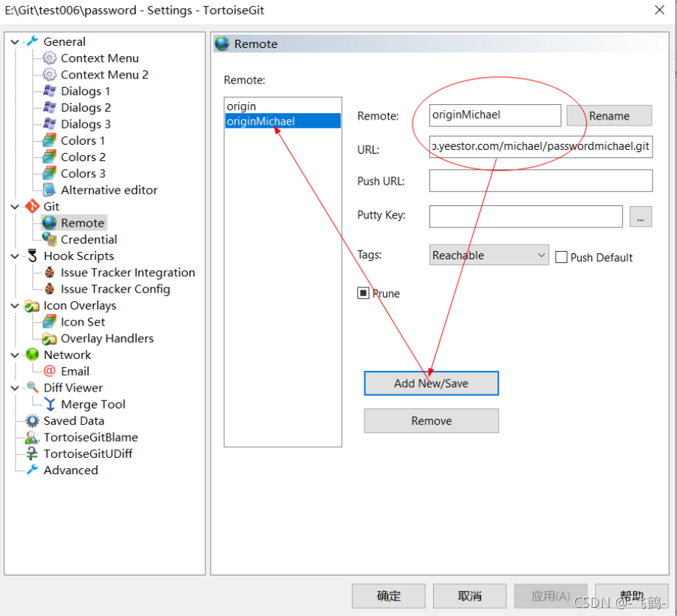Image resolution: width=677 pixels, height=616 pixels.
Task: Click the Push URL input field
Action: (x=540, y=180)
